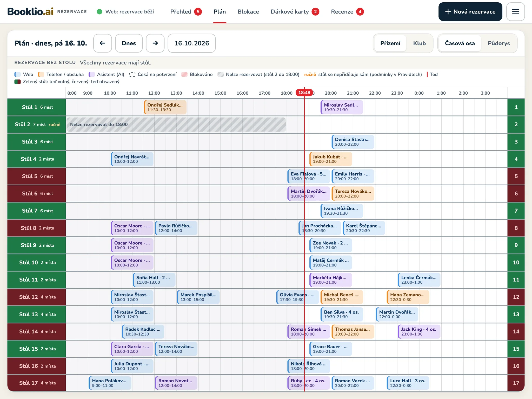The image size is (532, 399).
Task: Open Hana Polákov... 9:00–11:00 reservation
Action: click(110, 383)
